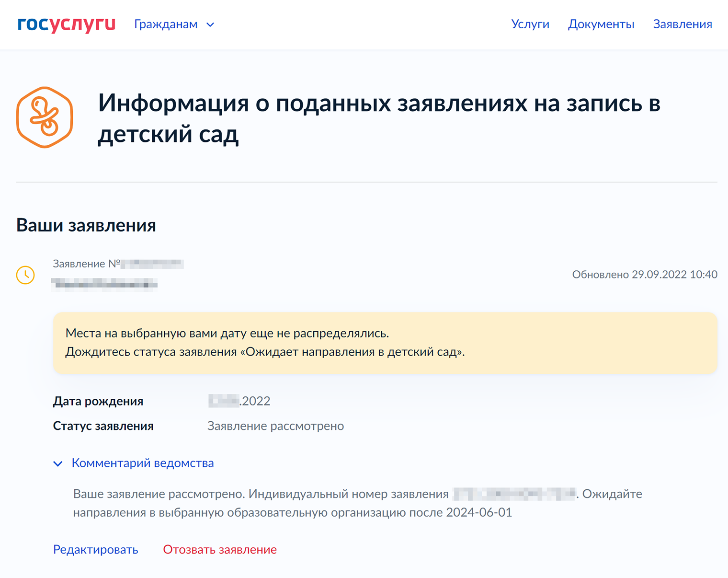Click the blurred Заявление № line
This screenshot has width=728, height=578.
click(118, 264)
